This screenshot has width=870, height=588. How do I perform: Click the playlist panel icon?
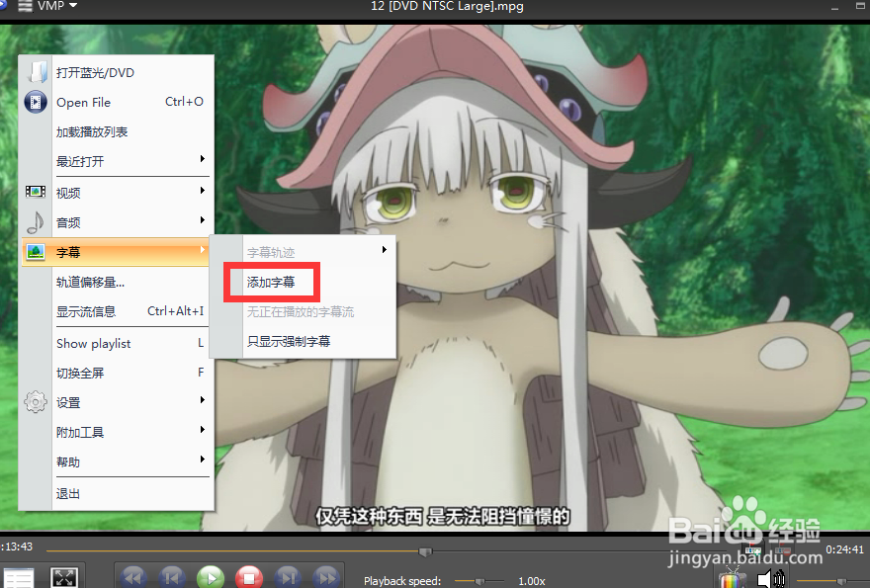click(19, 578)
